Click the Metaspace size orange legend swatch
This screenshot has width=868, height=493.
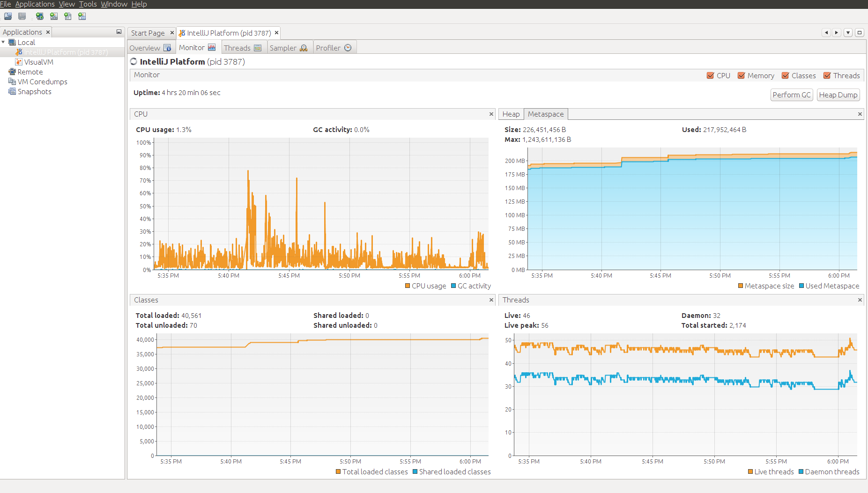point(741,286)
